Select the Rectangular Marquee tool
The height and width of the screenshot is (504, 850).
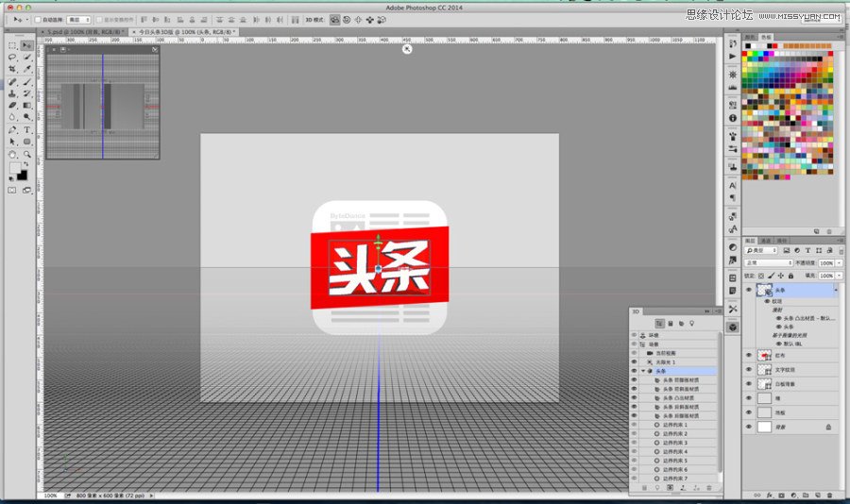pyautogui.click(x=12, y=45)
